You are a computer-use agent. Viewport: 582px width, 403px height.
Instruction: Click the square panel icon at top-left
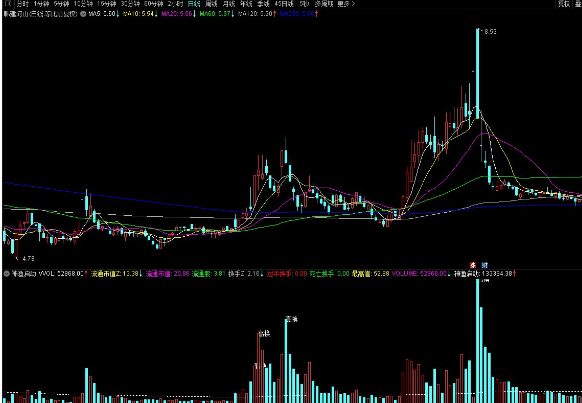point(7,4)
